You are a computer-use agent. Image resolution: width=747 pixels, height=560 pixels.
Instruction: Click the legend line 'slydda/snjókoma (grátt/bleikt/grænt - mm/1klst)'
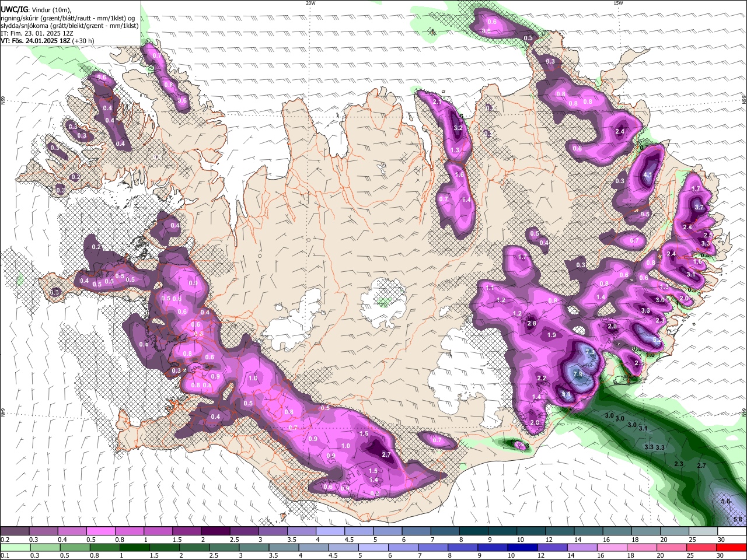[x=69, y=26]
